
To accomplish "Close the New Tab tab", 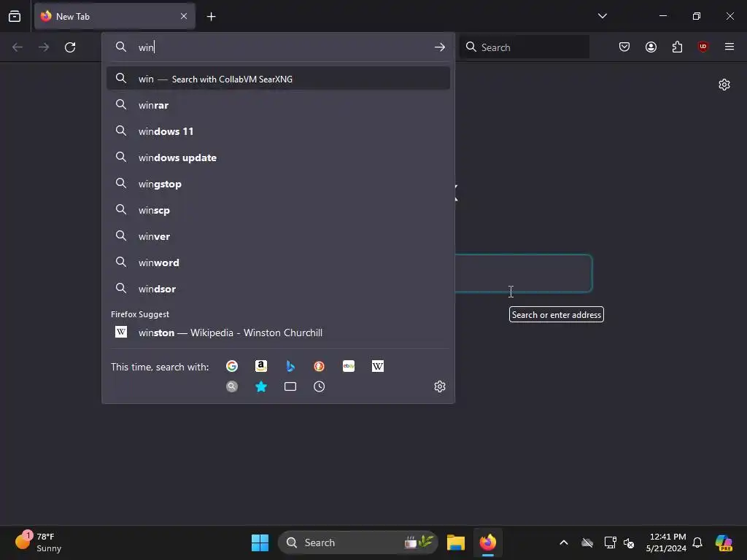I will click(x=184, y=16).
